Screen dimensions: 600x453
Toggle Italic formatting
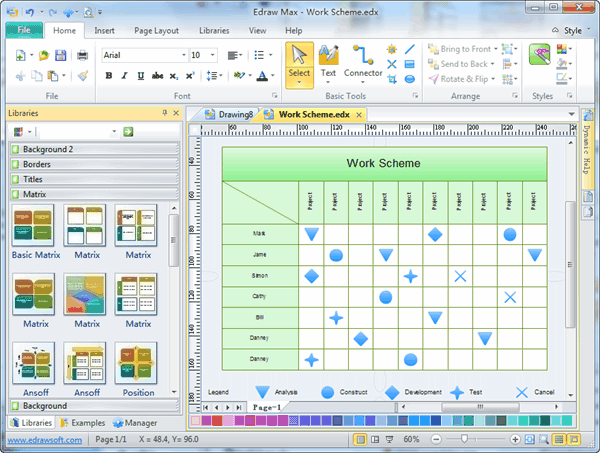point(124,76)
